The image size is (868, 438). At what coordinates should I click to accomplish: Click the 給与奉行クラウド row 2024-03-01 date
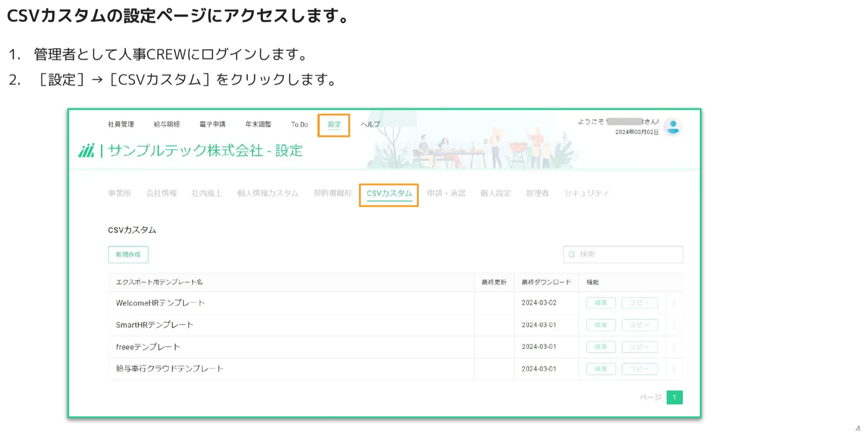[539, 369]
